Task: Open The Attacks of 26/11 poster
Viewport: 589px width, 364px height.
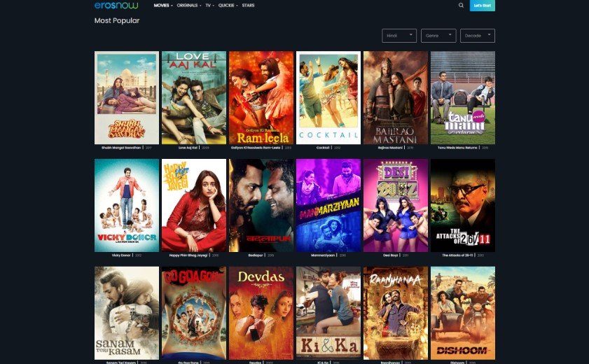Action: click(463, 205)
